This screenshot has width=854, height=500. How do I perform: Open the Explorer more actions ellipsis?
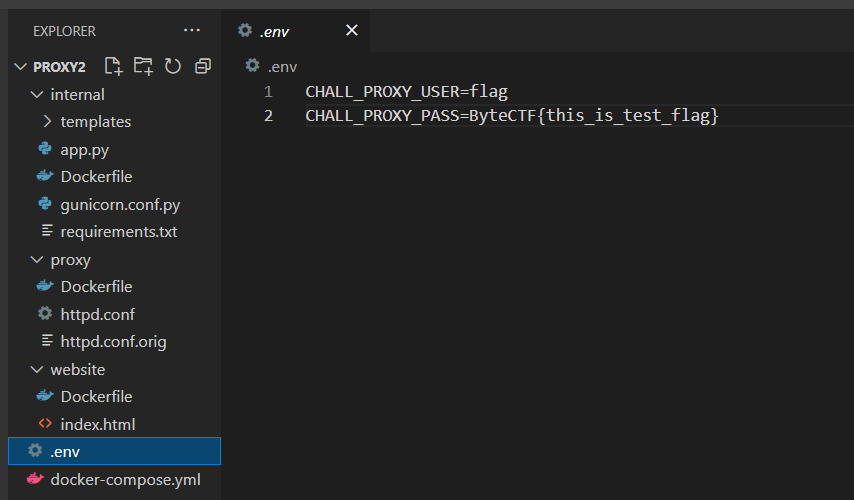tap(192, 31)
